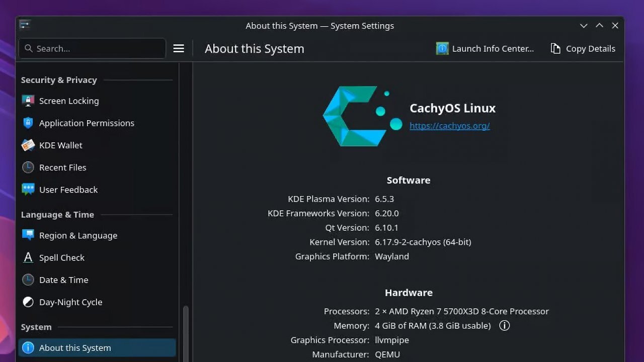Screen dimensions: 644x362
Task: Open Screen Locking settings
Action: [x=97, y=101]
